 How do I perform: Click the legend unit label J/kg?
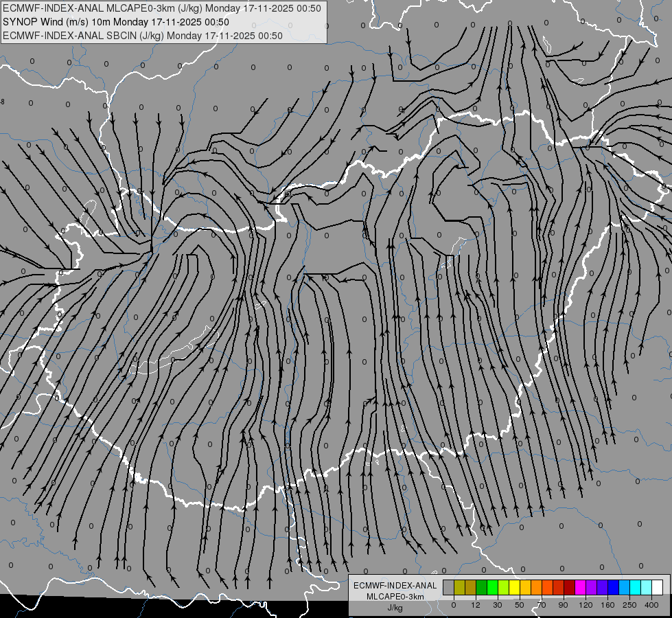click(x=395, y=608)
